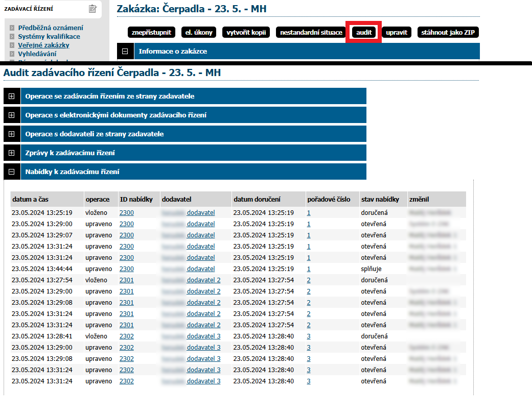
Task: Open el. úkony
Action: click(199, 33)
